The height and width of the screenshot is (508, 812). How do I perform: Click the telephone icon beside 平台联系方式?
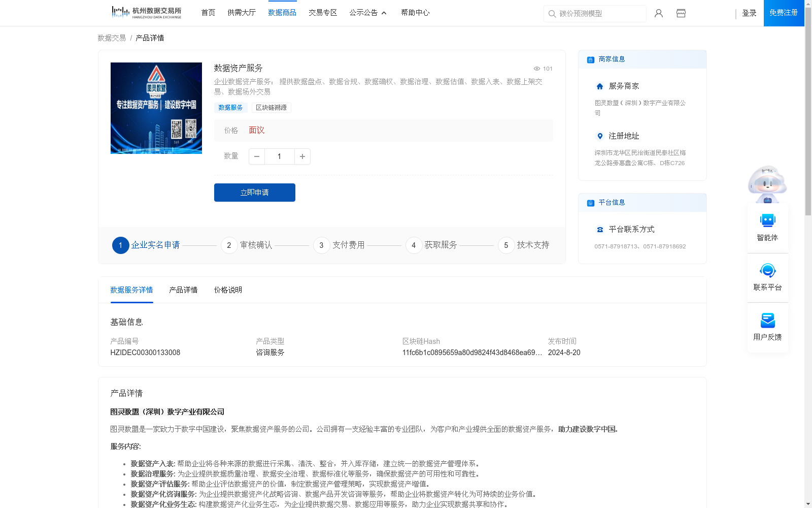(600, 230)
